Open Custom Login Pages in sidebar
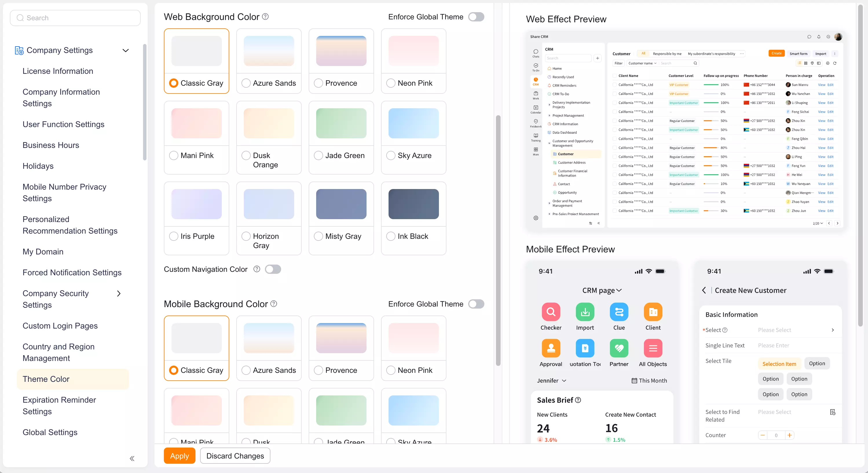This screenshot has width=868, height=473. point(60,326)
